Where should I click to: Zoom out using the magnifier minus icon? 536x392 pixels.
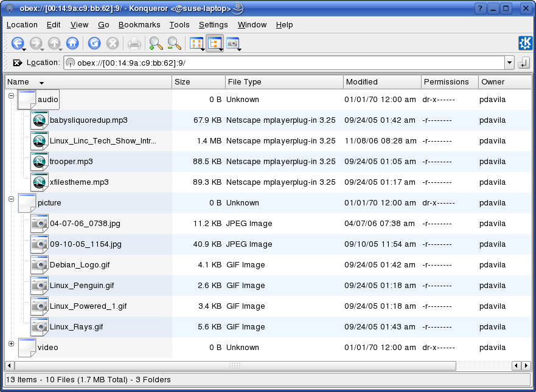(x=173, y=43)
